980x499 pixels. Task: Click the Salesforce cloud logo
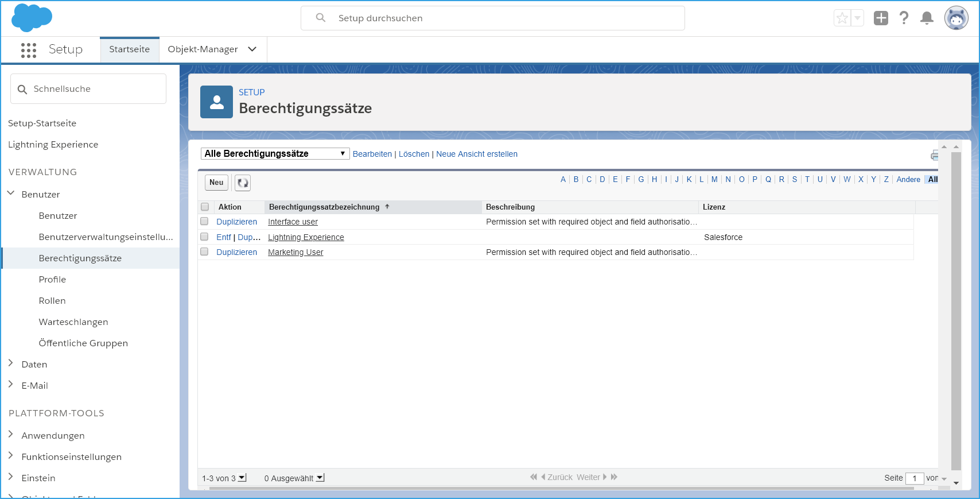pos(32,18)
